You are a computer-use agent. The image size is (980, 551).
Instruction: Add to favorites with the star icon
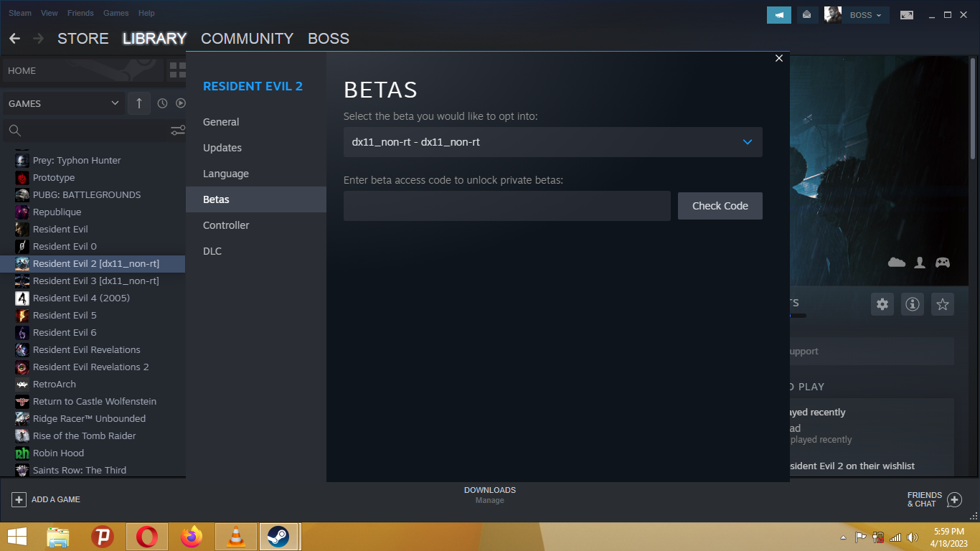pos(942,304)
